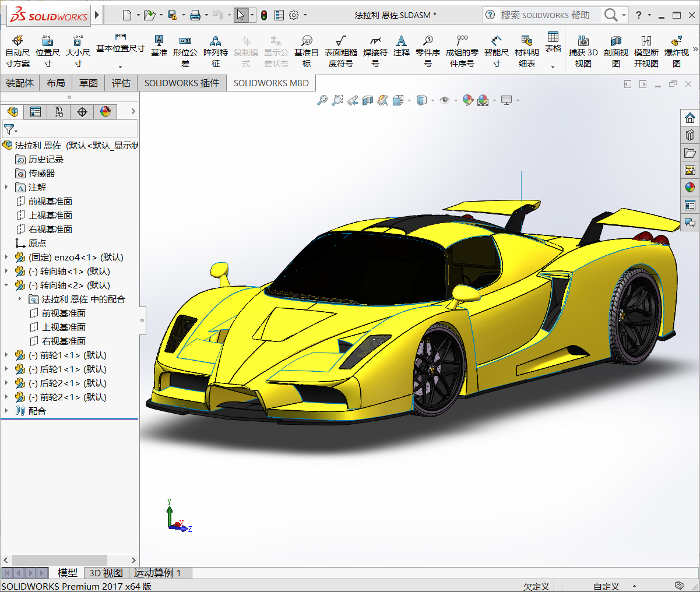Open the Pattern Feature tool (阵列特征)
The height and width of the screenshot is (592, 700).
(216, 51)
